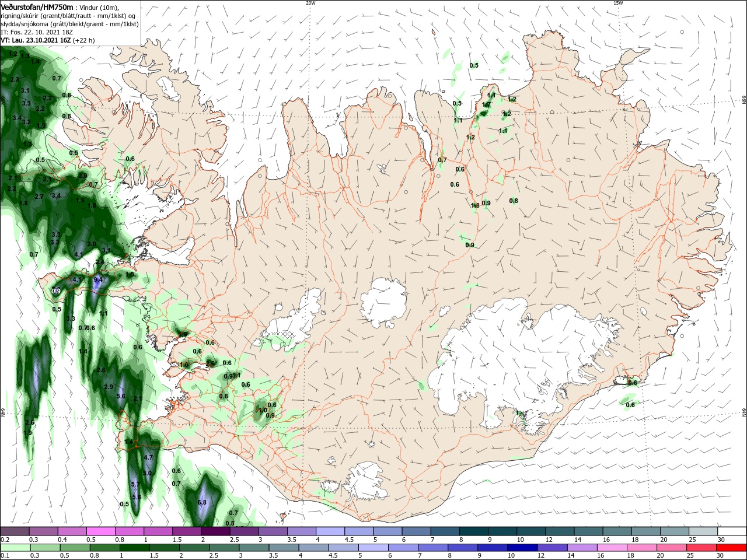The height and width of the screenshot is (560, 747).
Task: Pick the deep navy 10–12 swatch on lower scale
Action: [x=523, y=548]
